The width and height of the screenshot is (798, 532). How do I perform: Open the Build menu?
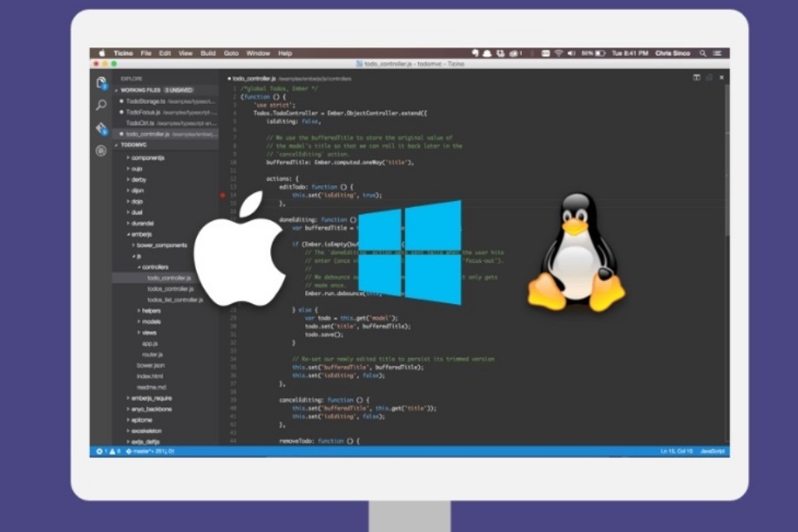click(208, 53)
